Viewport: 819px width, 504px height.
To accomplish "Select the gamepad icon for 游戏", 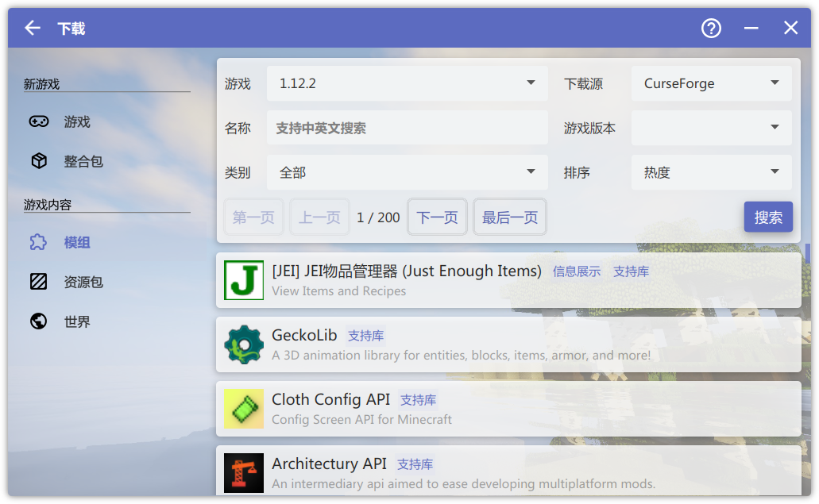I will tap(39, 122).
